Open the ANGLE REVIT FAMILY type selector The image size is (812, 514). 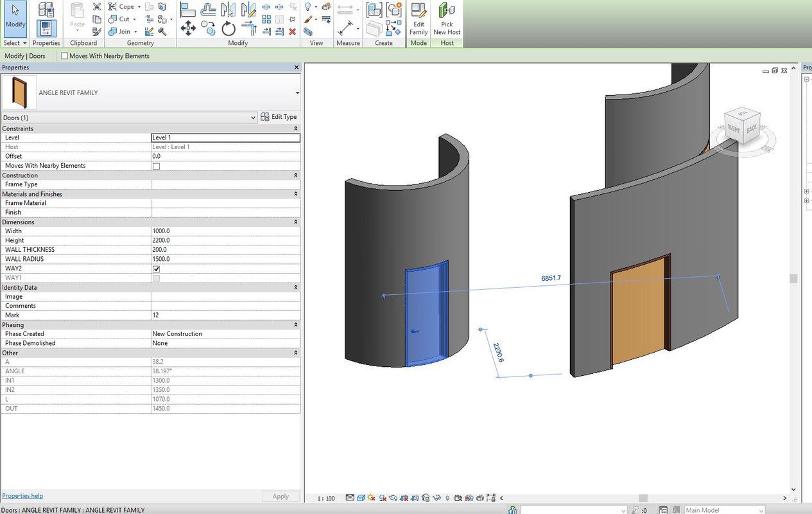tap(151, 93)
